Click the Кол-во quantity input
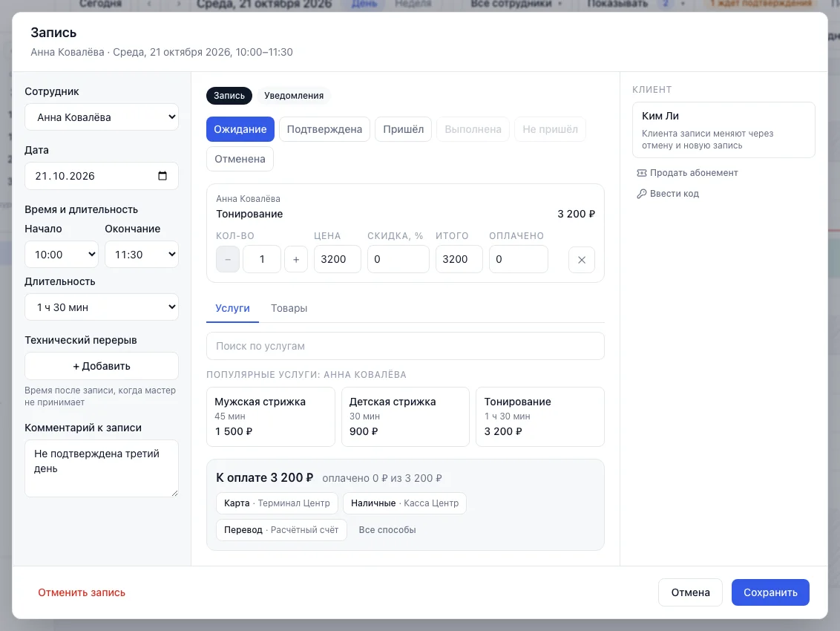The height and width of the screenshot is (631, 840). [262, 260]
